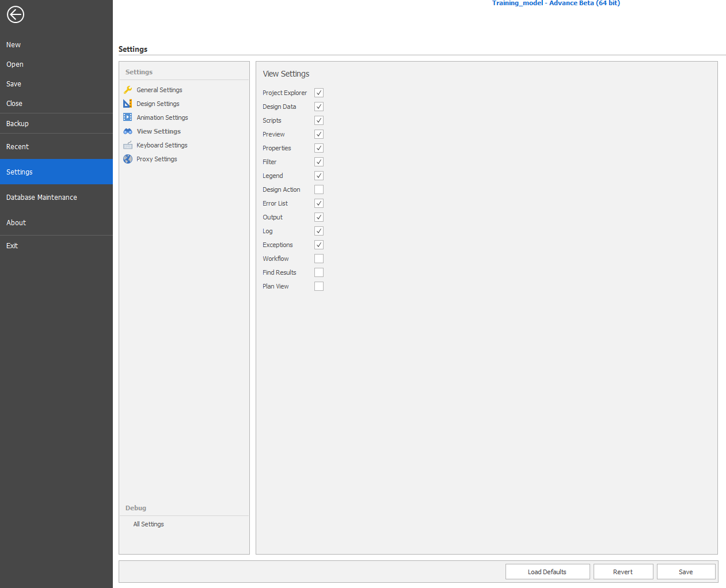Select About in the left sidebar
This screenshot has width=726, height=588.
[x=16, y=223]
